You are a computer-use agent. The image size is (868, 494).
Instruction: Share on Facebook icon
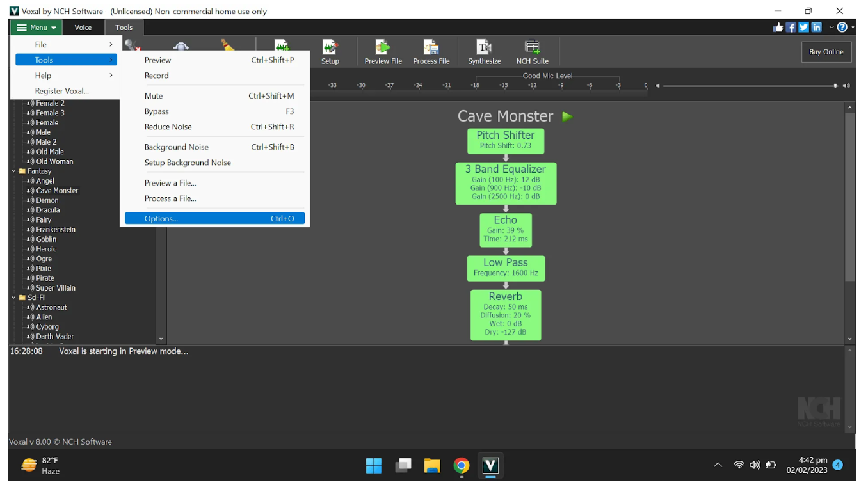[x=791, y=28]
